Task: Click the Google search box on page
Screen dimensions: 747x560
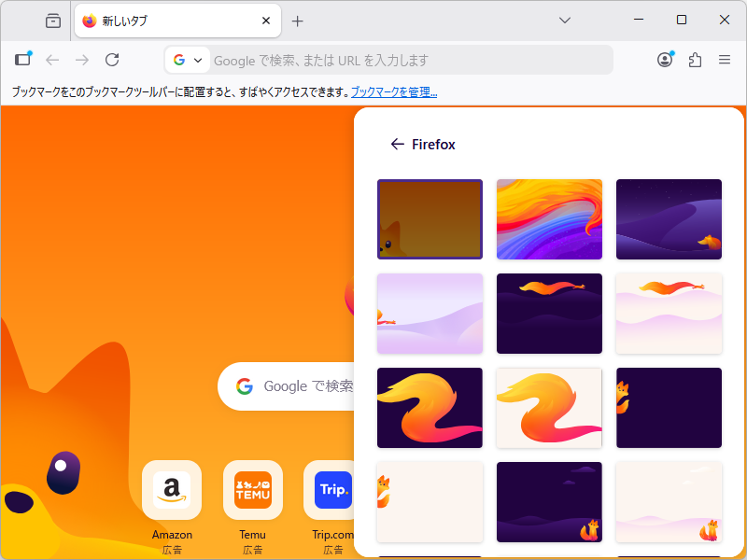Action: click(x=286, y=386)
